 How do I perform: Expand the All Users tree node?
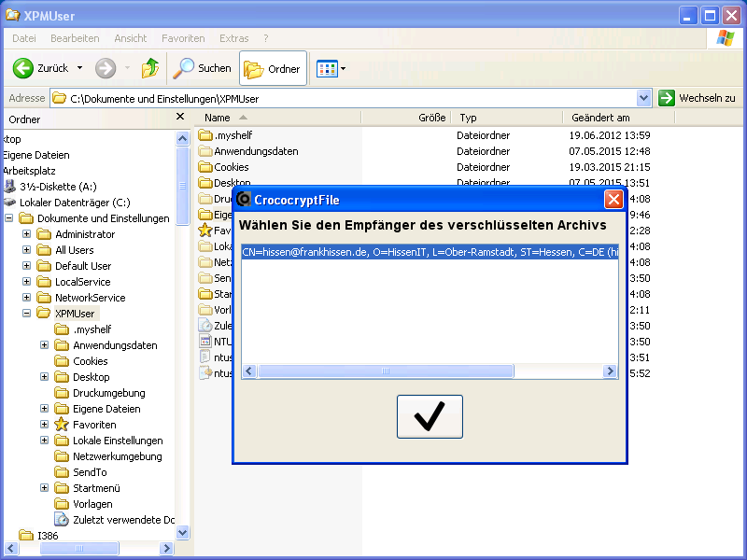click(27, 250)
